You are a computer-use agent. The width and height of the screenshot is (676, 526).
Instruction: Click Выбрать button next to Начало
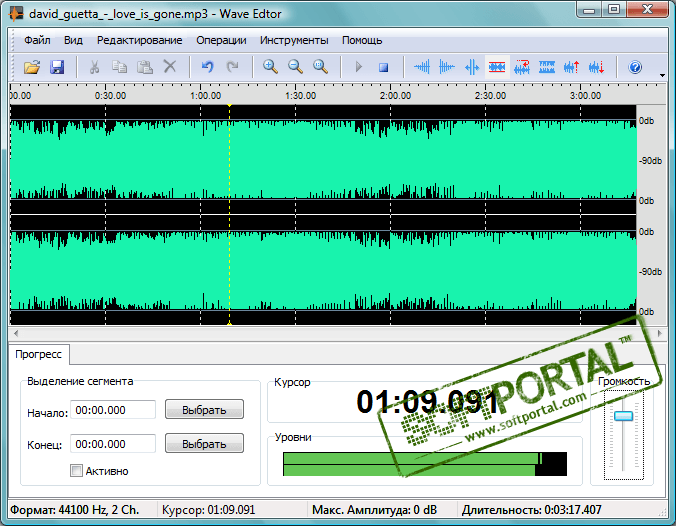pyautogui.click(x=204, y=410)
